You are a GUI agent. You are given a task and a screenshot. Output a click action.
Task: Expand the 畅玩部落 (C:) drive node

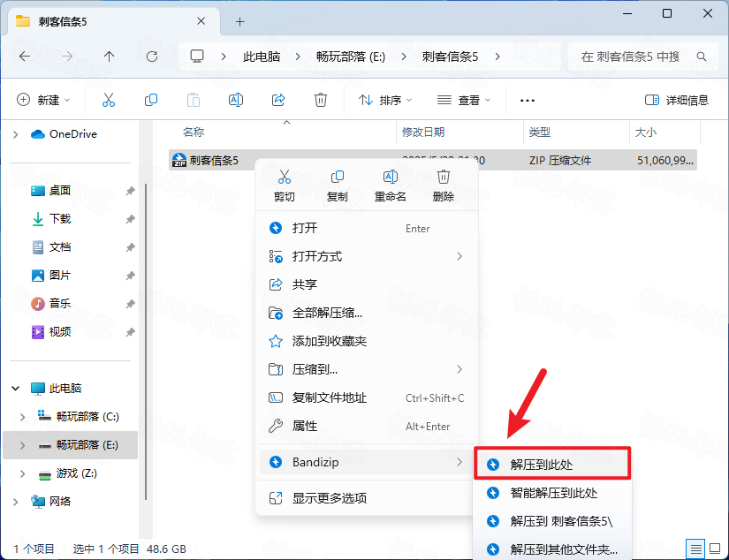(x=22, y=416)
